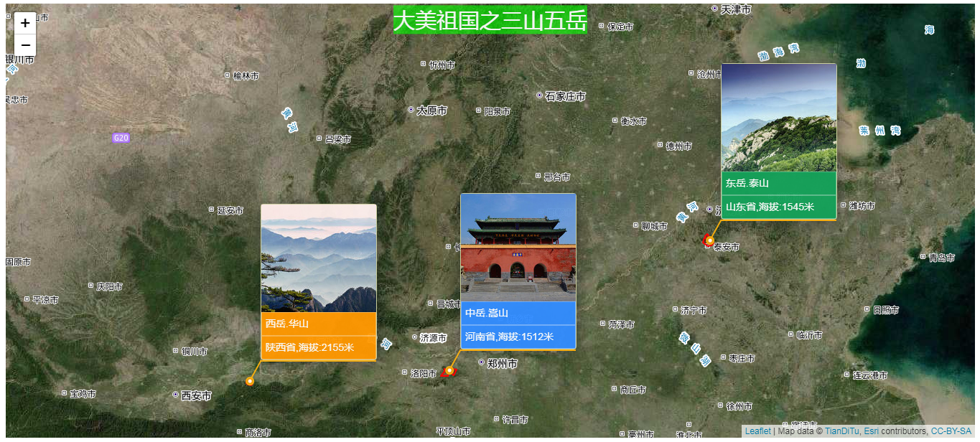Click the 保定市 city label
This screenshot has height=442, width=980.
tap(620, 27)
